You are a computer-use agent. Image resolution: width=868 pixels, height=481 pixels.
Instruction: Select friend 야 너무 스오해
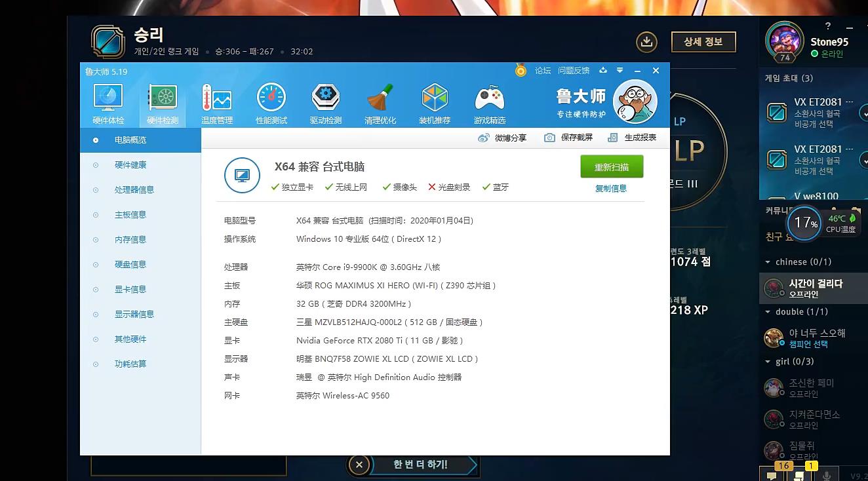(x=814, y=338)
